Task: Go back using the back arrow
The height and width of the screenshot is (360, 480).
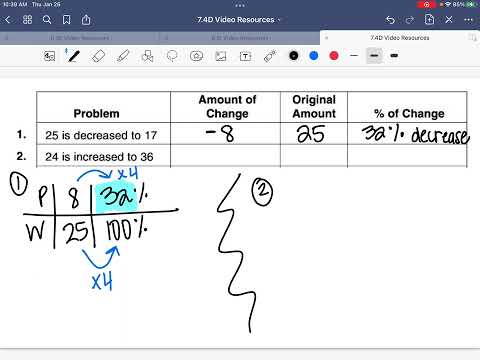Action: [x=8, y=20]
